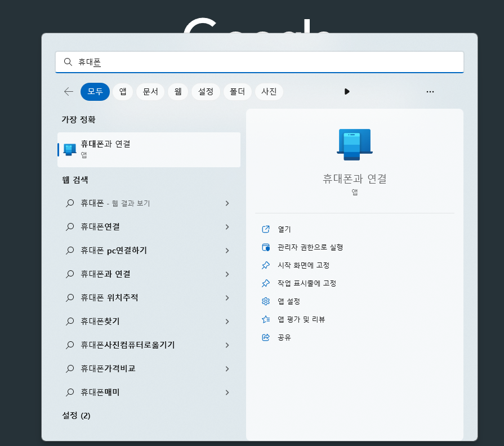Choose 공유 to share the app

point(284,337)
